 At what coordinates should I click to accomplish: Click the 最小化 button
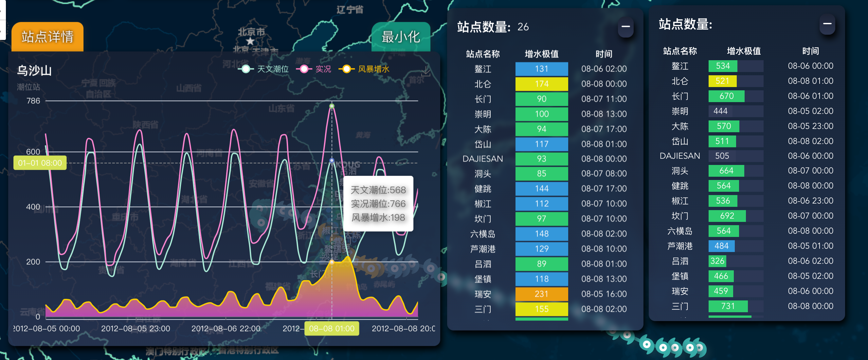click(400, 37)
